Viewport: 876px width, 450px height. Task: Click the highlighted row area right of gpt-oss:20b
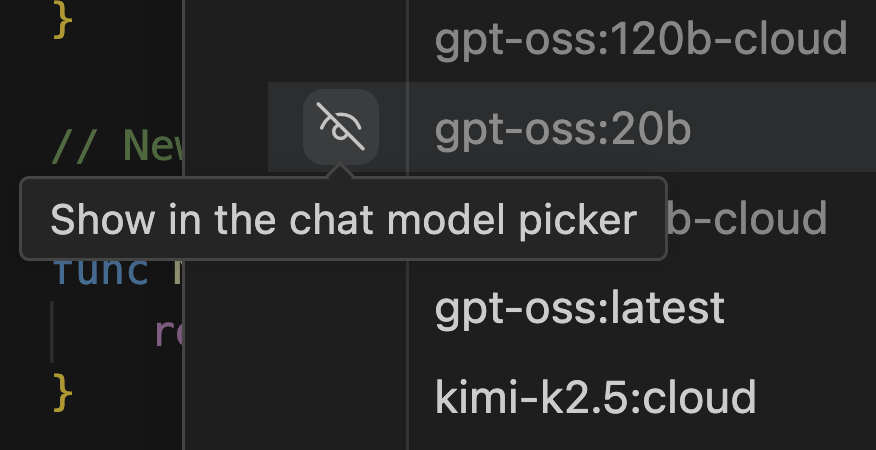pos(790,129)
